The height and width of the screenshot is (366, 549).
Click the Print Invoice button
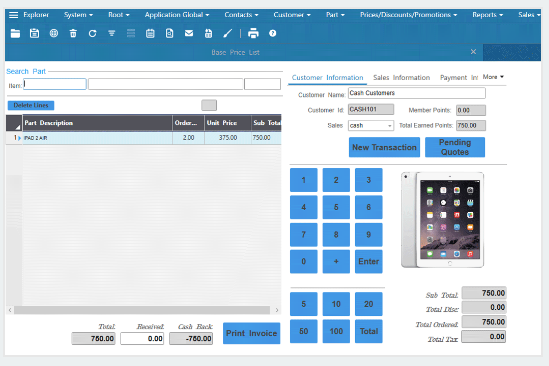[251, 333]
